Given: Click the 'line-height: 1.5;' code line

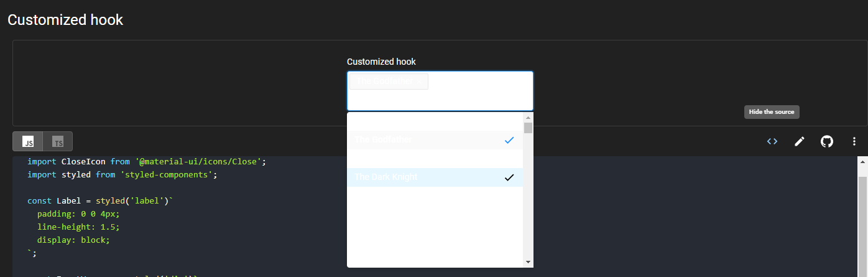Looking at the screenshot, I should coord(78,227).
